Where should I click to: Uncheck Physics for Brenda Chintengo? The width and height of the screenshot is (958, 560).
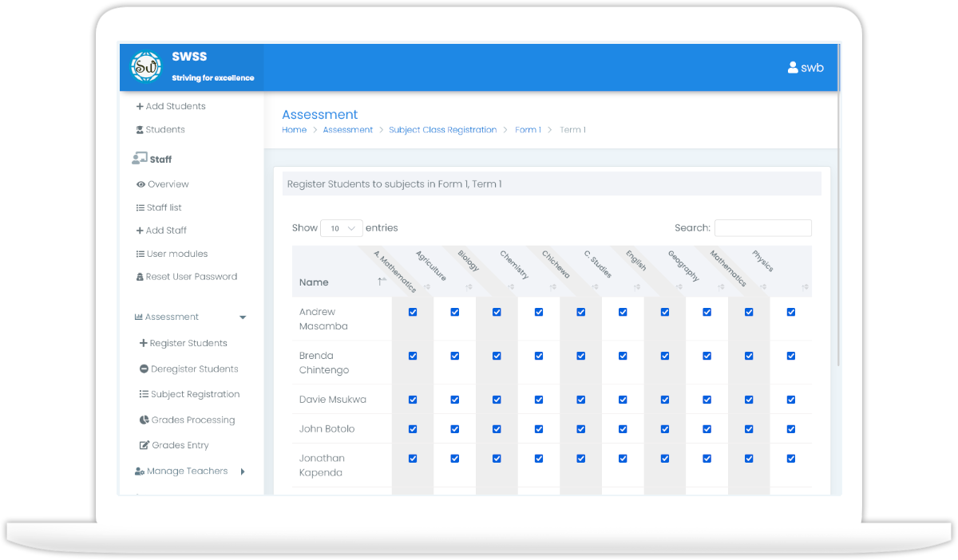click(791, 356)
